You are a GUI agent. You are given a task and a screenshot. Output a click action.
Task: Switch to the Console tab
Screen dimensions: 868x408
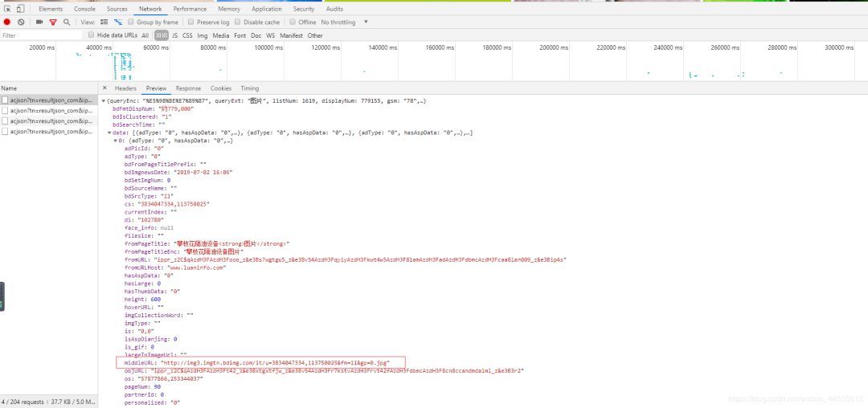(x=84, y=9)
